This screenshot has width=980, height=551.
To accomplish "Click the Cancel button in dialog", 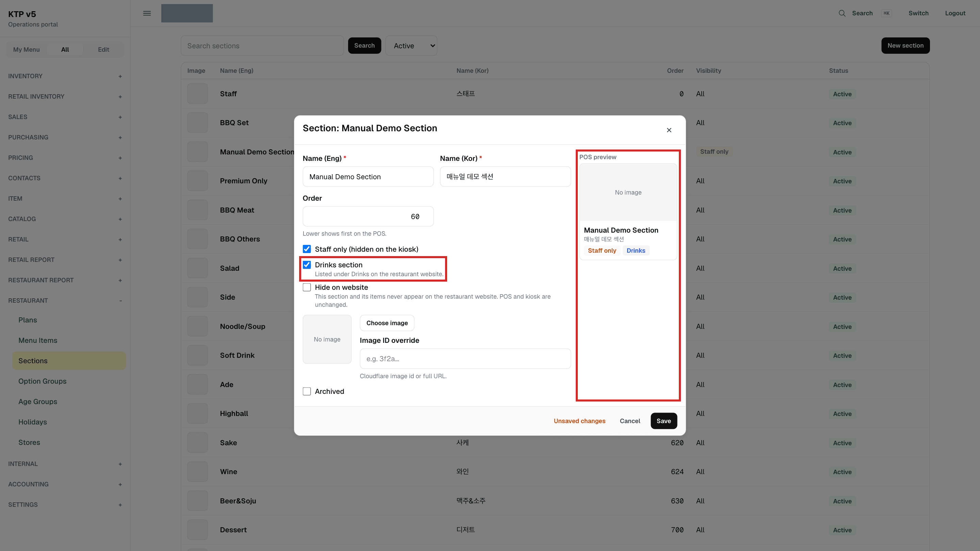I will [630, 421].
